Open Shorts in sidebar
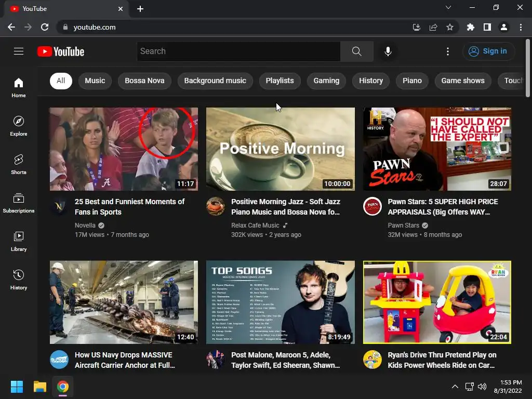Viewport: 532px width, 399px height. (19, 165)
